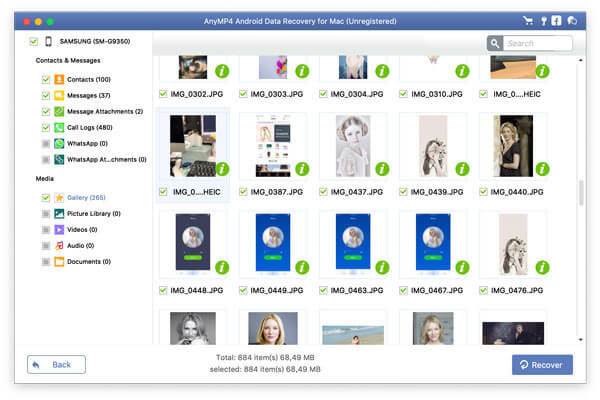Click the magnifier icon beside Search
The height and width of the screenshot is (400, 600).
[x=495, y=43]
